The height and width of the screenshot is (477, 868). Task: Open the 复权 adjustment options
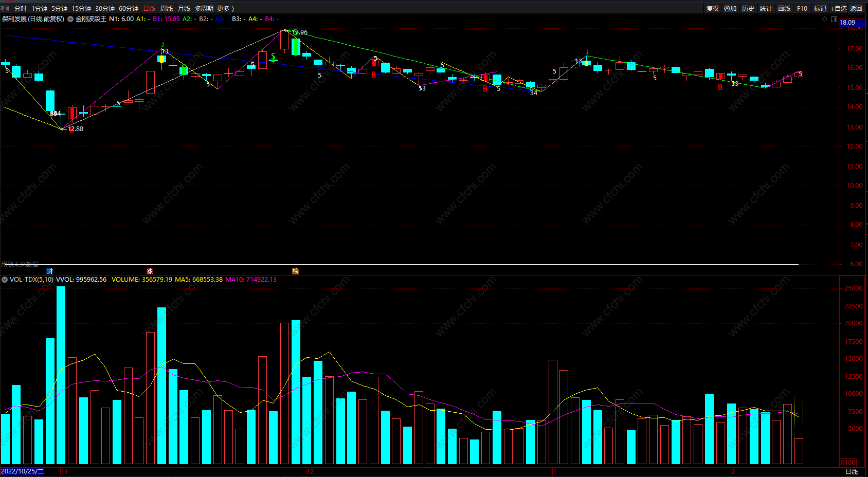tap(713, 9)
